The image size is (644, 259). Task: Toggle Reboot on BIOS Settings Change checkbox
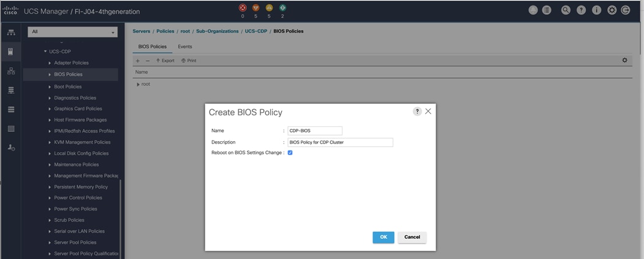(x=290, y=153)
